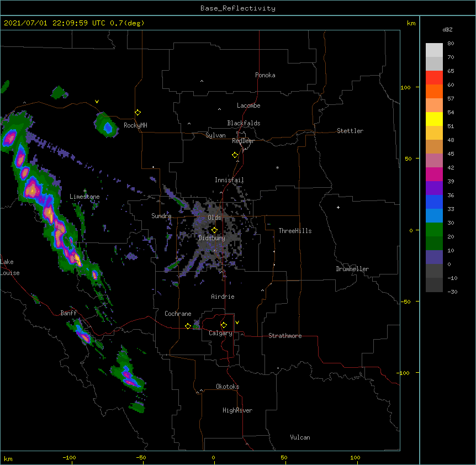Image resolution: width=476 pixels, height=465 pixels.
Task: Click the km unit label at bottom left
Action: point(8,458)
